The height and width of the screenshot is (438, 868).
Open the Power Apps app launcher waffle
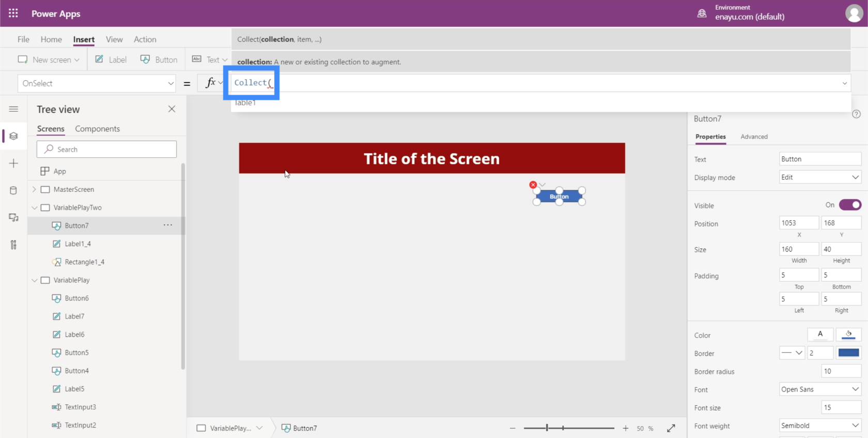[x=13, y=13]
